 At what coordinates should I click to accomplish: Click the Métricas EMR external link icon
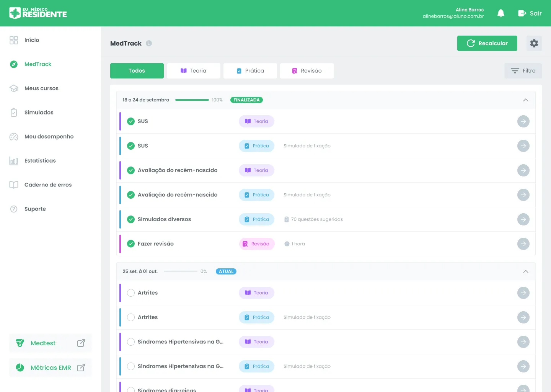pos(81,367)
